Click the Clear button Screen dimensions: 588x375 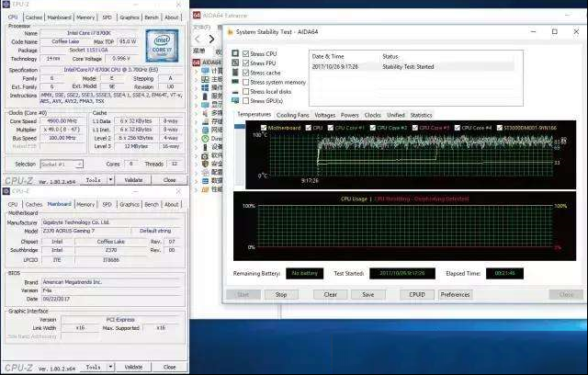click(x=330, y=294)
